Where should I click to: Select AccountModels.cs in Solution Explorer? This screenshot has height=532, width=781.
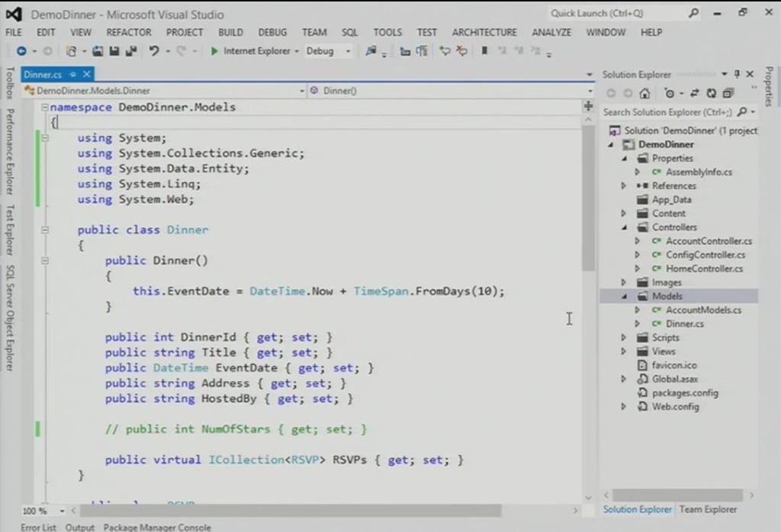tap(703, 310)
